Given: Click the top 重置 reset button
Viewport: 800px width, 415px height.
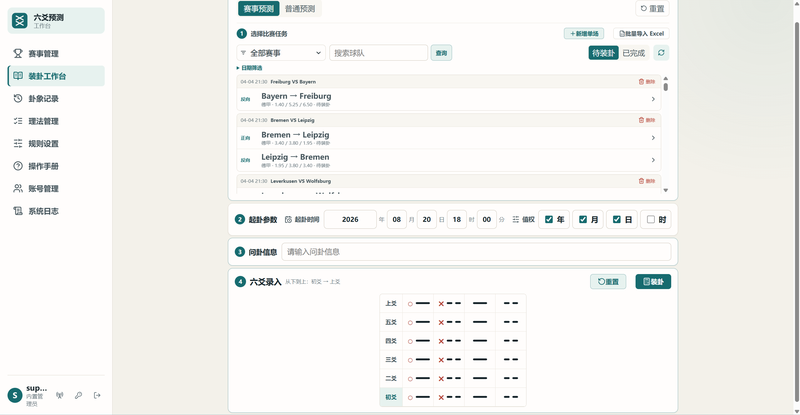Looking at the screenshot, I should pos(652,9).
